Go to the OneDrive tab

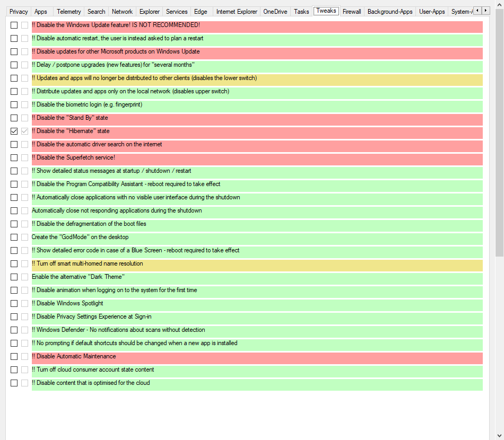point(275,12)
